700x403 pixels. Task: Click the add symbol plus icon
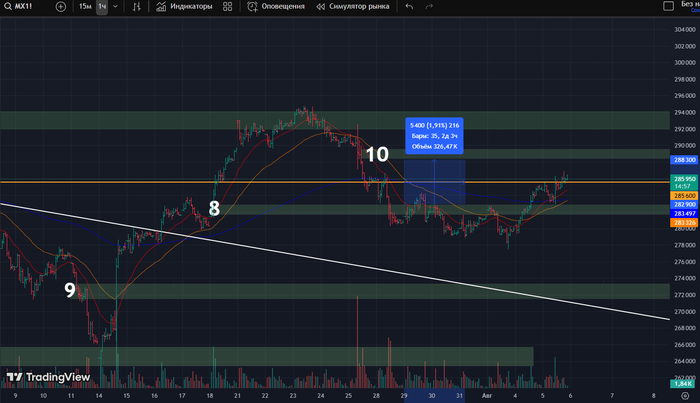[x=62, y=6]
